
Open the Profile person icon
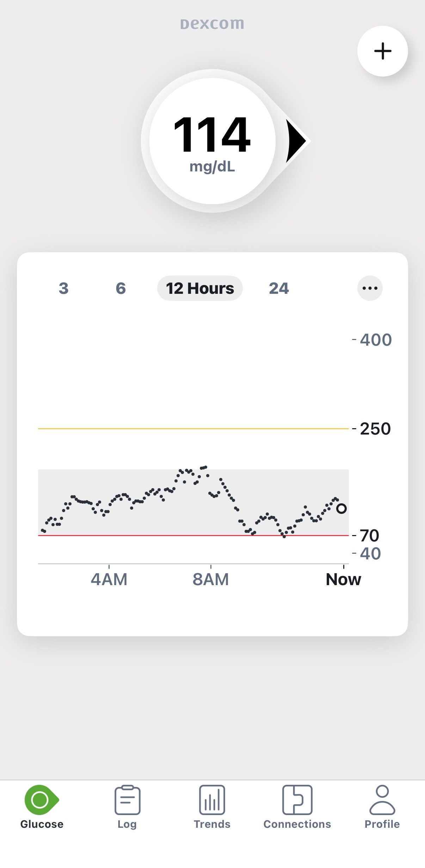[382, 800]
